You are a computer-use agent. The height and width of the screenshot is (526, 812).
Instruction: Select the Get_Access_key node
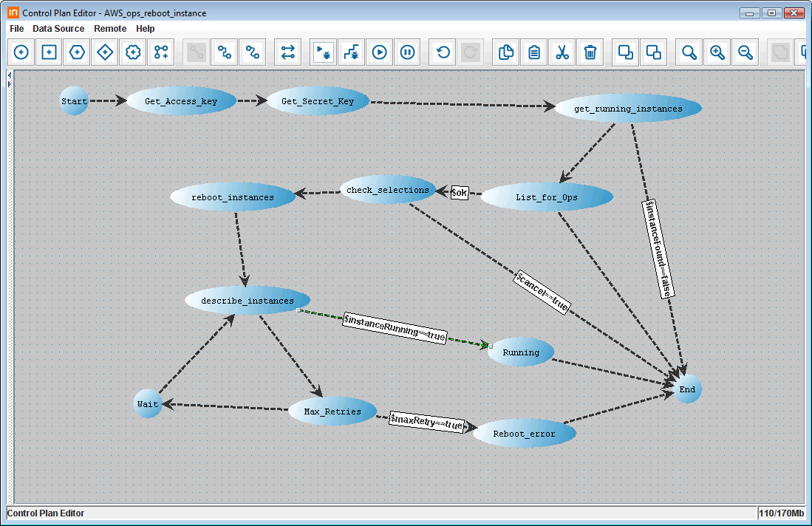click(x=181, y=101)
